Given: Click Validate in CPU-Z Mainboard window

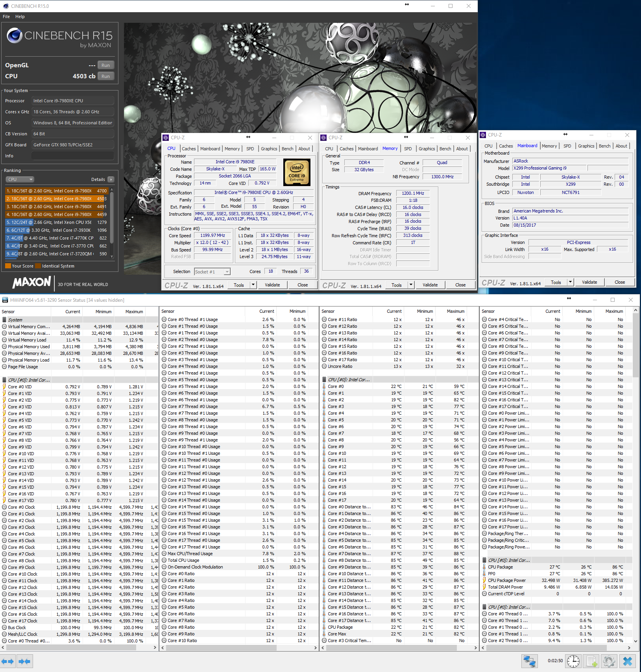Looking at the screenshot, I should coord(589,282).
